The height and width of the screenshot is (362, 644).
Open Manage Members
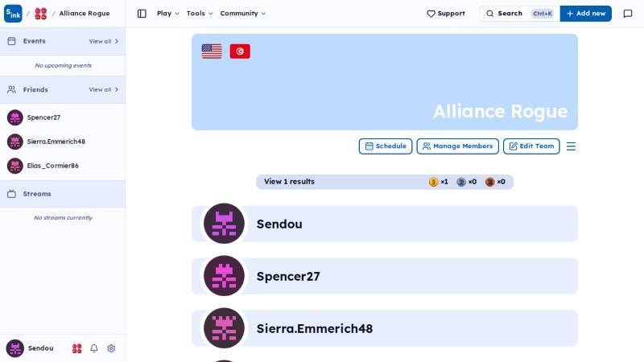click(457, 146)
